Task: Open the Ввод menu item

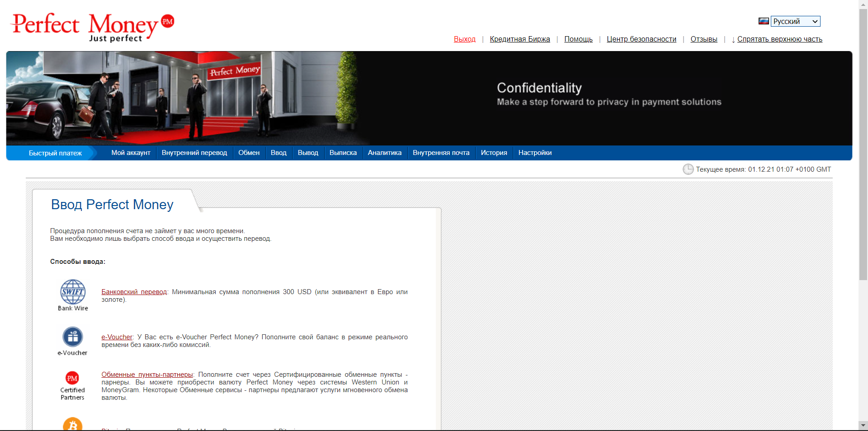Action: tap(278, 153)
